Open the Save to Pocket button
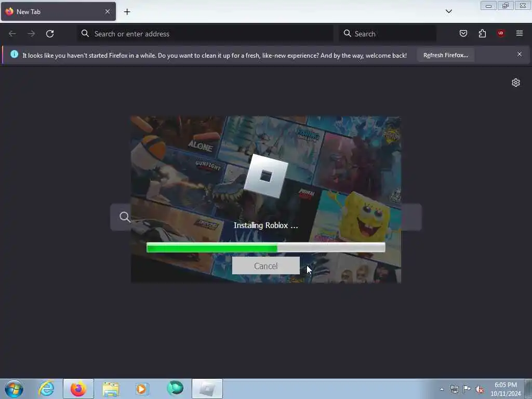 463,33
